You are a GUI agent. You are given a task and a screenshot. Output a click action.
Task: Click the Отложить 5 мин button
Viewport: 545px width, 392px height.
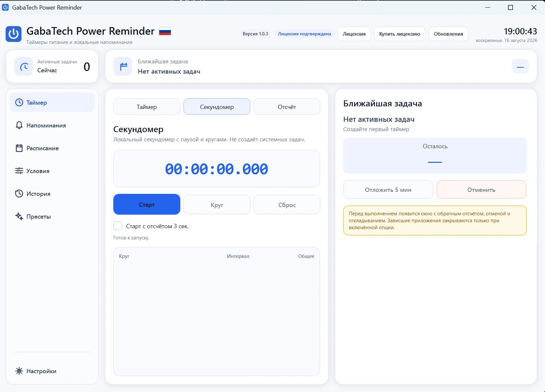tap(388, 190)
